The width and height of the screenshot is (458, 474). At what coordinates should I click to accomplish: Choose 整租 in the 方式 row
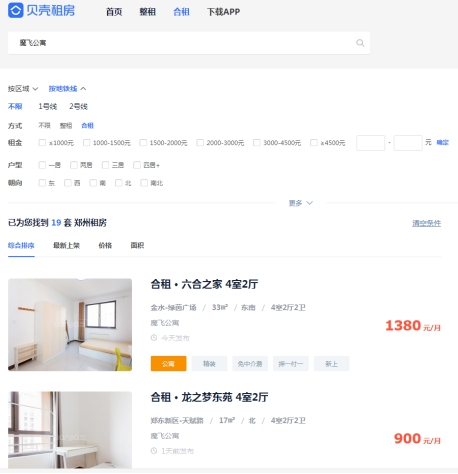pyautogui.click(x=66, y=125)
